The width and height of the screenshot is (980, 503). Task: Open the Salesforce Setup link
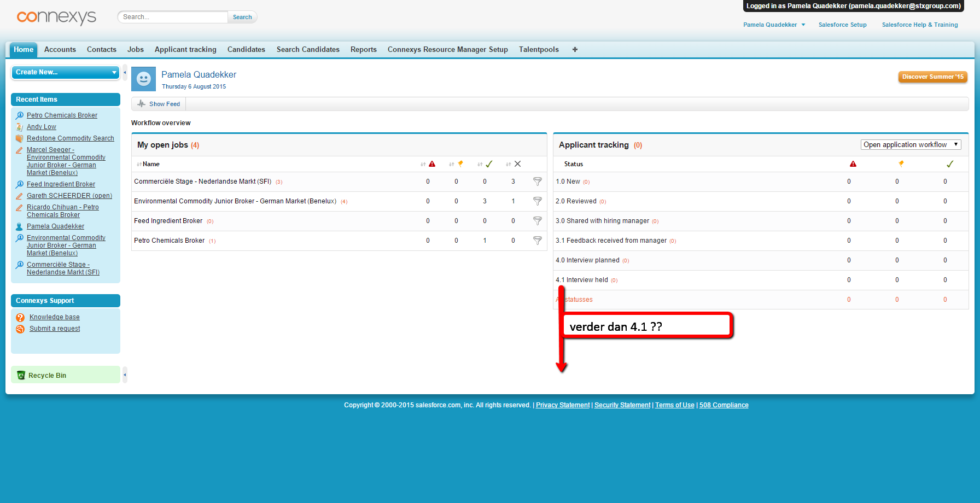842,25
